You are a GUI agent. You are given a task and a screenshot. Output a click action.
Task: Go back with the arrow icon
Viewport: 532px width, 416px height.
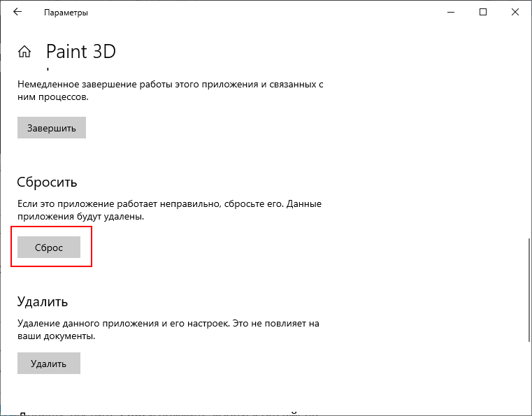coord(17,12)
